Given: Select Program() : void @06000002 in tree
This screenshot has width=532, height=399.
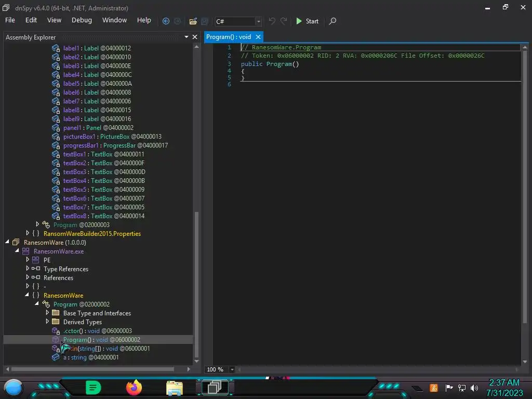Looking at the screenshot, I should tap(101, 340).
